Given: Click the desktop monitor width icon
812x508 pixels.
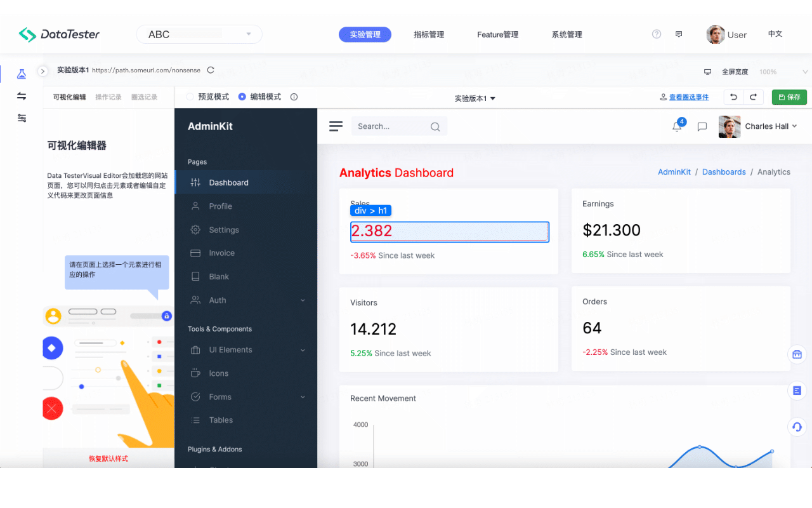Looking at the screenshot, I should point(708,72).
